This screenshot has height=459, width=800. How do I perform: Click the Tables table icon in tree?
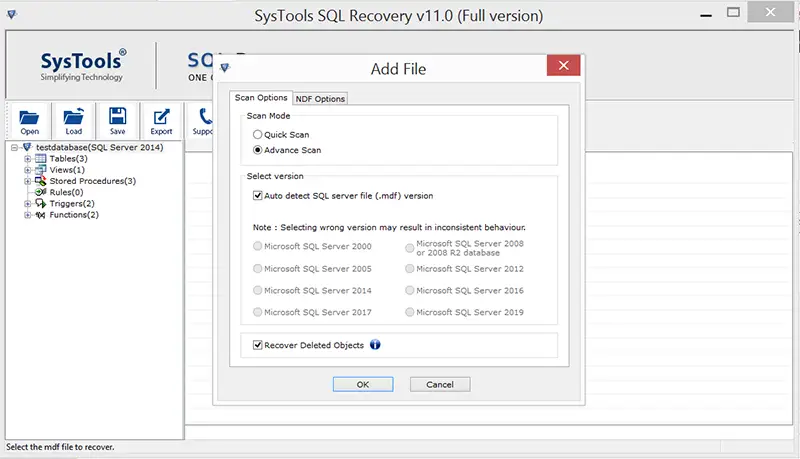40,159
